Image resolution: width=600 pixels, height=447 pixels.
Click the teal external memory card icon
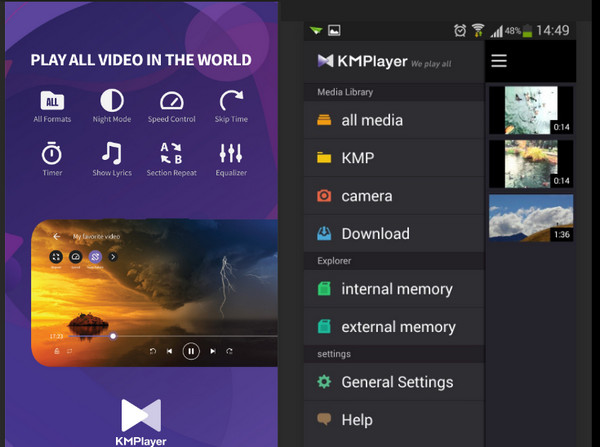point(324,326)
